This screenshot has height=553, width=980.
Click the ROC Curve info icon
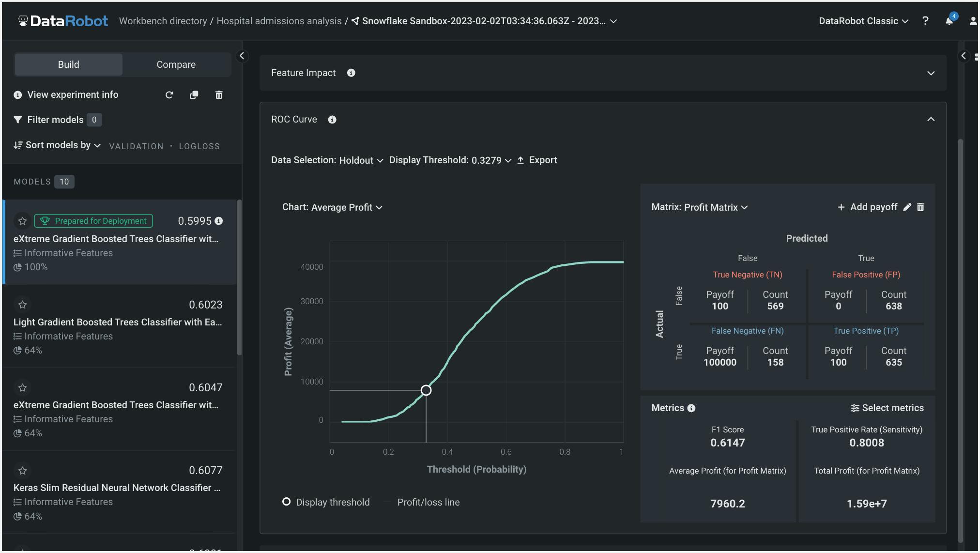pyautogui.click(x=332, y=120)
